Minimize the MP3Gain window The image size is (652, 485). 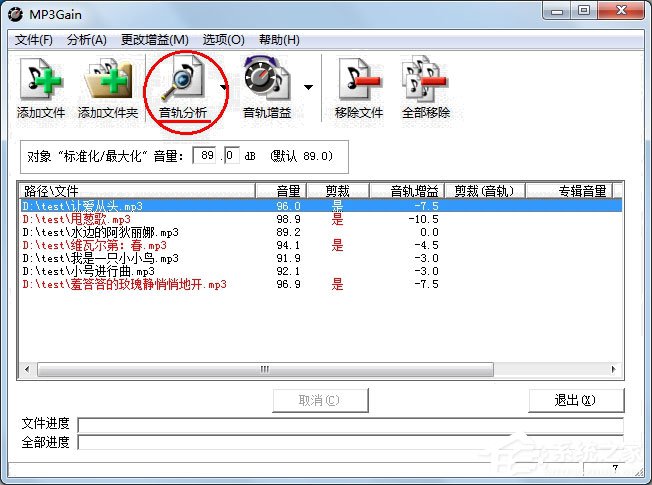point(557,11)
